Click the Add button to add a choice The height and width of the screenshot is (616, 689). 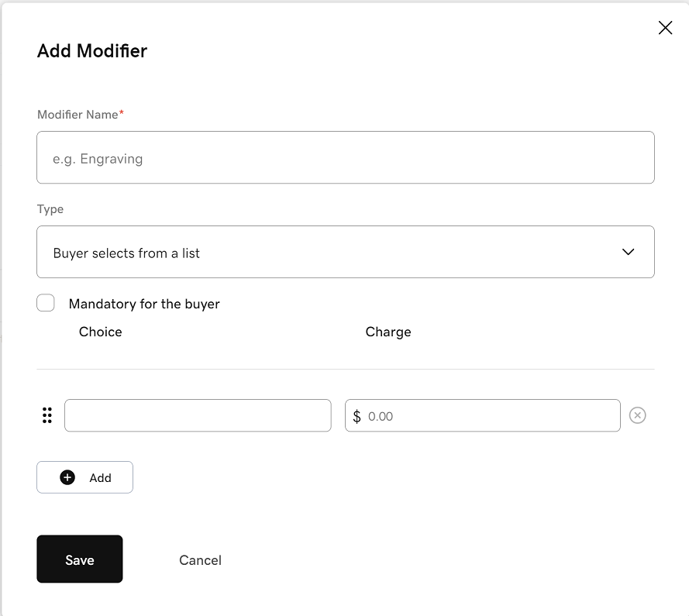(x=84, y=477)
